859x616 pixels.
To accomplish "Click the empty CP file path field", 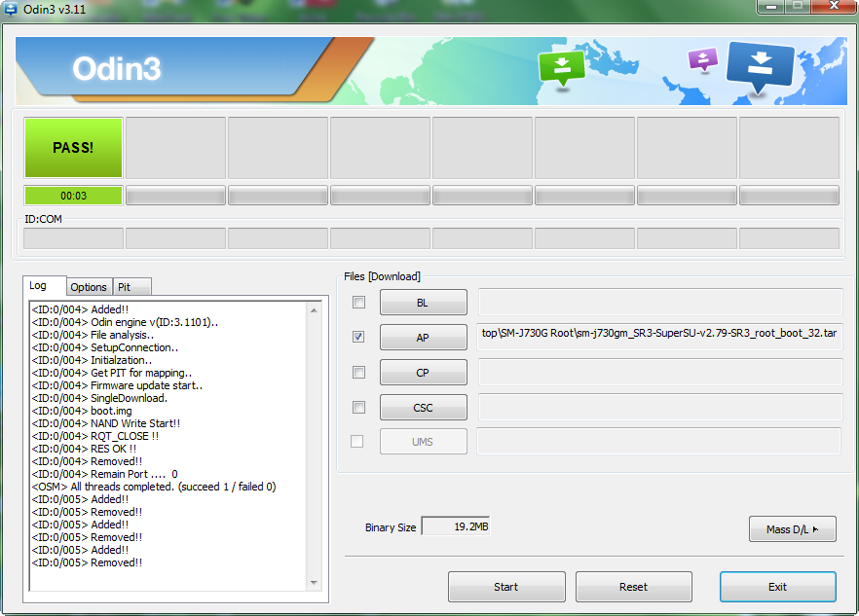I will [x=660, y=373].
